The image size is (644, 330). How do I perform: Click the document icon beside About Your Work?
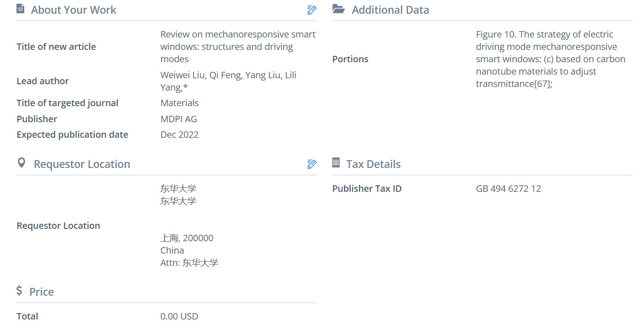click(21, 9)
